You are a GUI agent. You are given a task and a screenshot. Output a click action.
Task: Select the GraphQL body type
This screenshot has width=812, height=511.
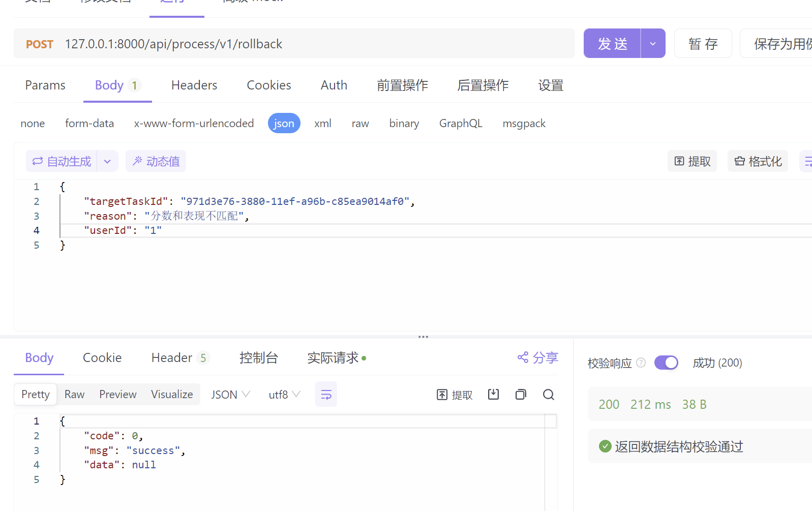(x=461, y=124)
